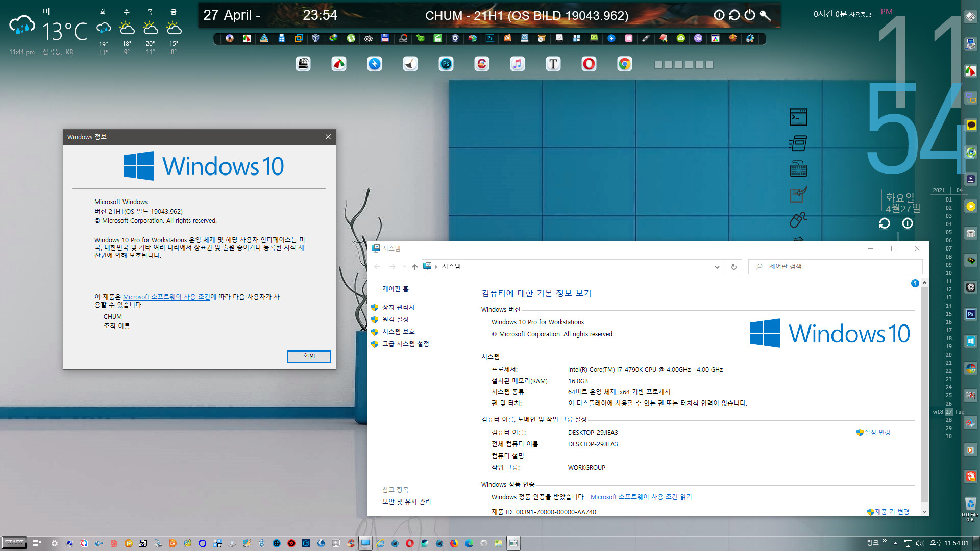Click 설정 변경 next to computer name
The image size is (980, 551).
click(877, 432)
